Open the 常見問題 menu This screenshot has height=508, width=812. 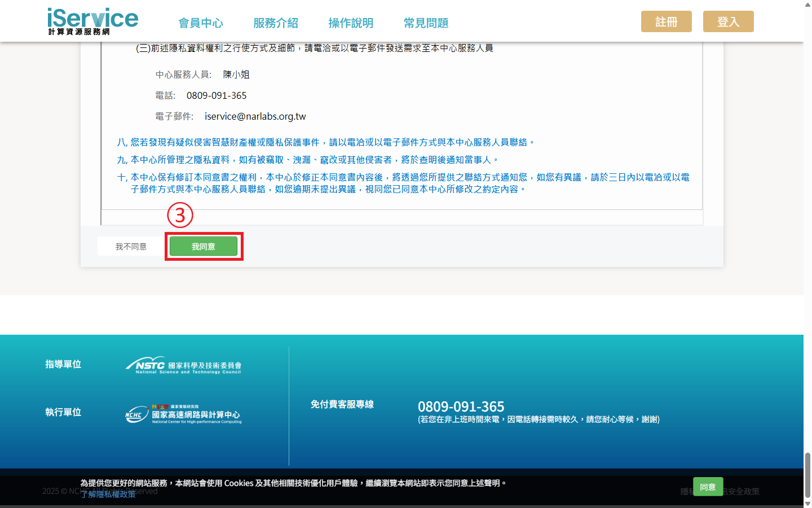tap(426, 23)
